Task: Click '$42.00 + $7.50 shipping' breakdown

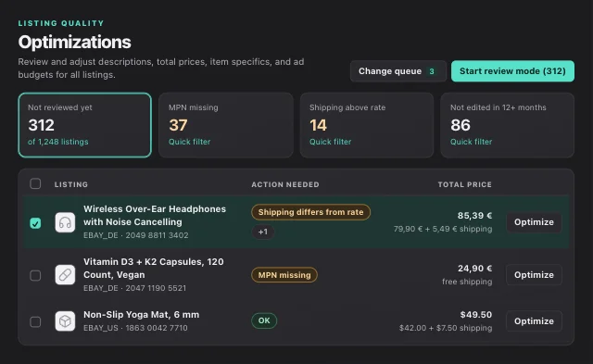Action: (x=446, y=328)
